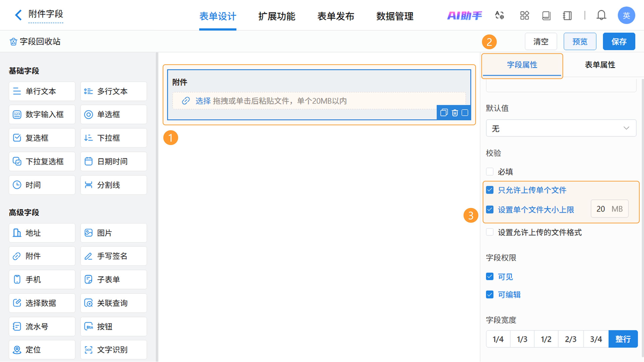This screenshot has width=644, height=362.
Task: Open the 数据管理 tab
Action: [x=395, y=16]
